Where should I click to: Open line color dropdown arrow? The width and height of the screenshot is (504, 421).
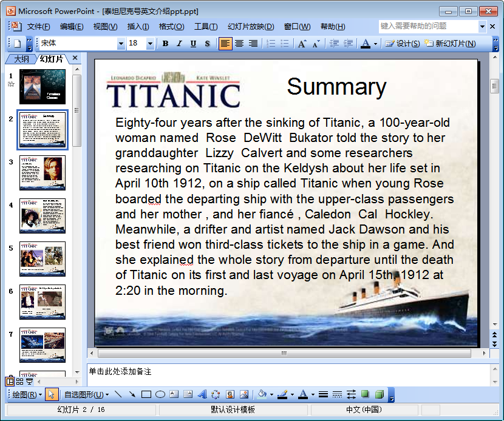coord(292,395)
